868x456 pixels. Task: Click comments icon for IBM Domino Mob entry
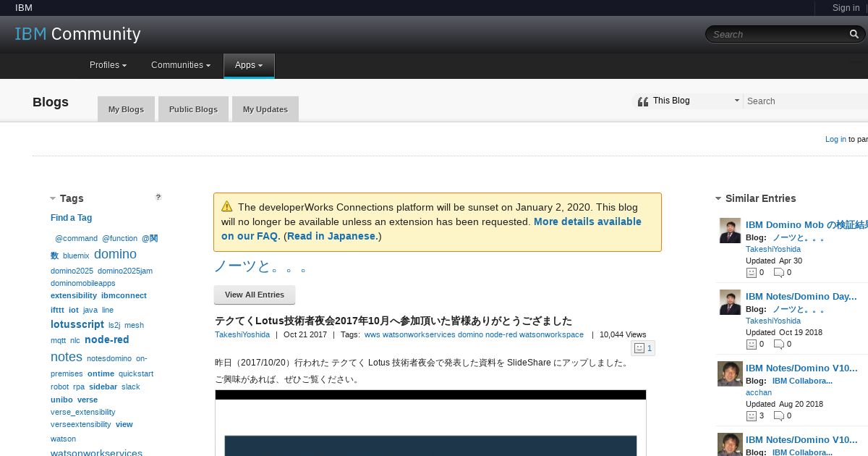pyautogui.click(x=779, y=273)
